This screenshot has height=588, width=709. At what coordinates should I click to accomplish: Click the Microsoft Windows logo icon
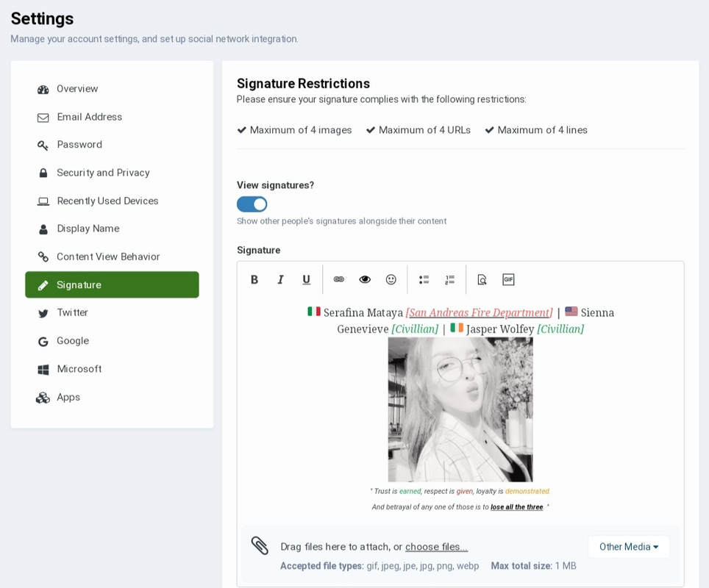pos(43,370)
